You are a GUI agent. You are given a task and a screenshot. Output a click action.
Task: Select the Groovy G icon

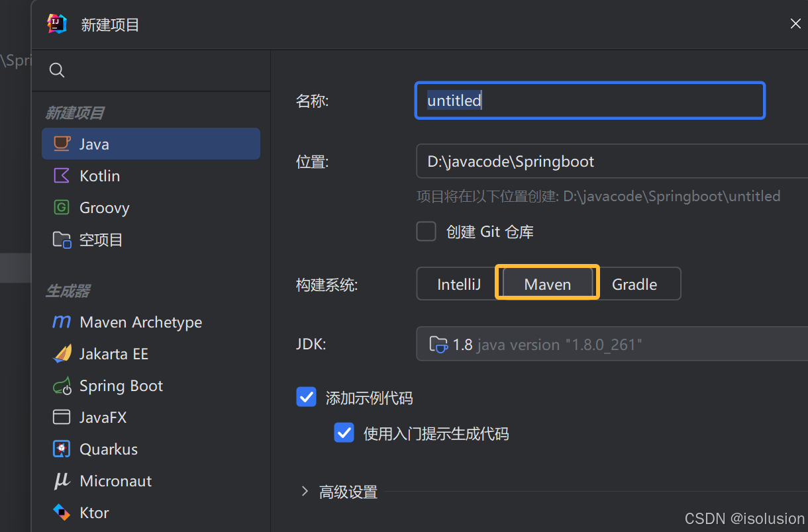[62, 207]
